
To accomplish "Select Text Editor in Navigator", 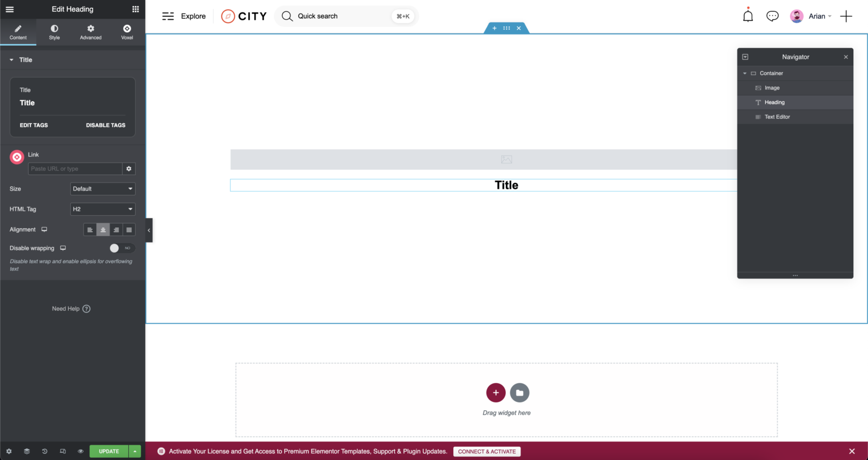I will tap(777, 117).
